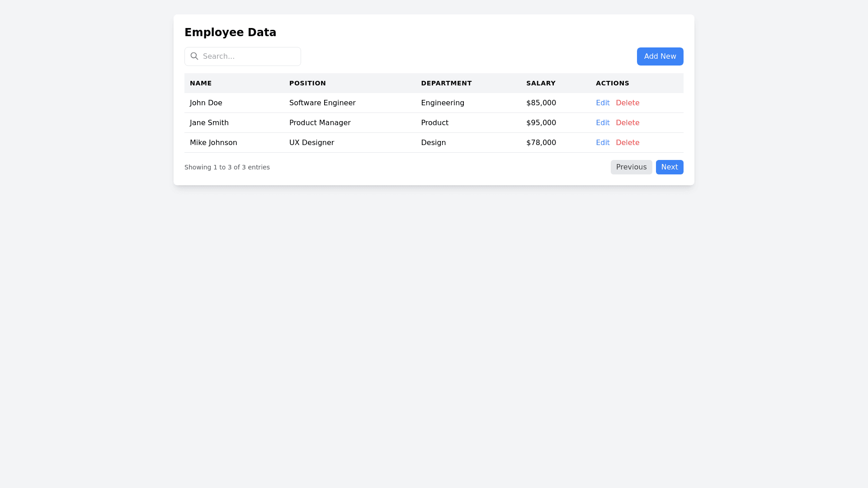This screenshot has height=488, width=868.
Task: Select the John Doe name cell
Action: 206,103
